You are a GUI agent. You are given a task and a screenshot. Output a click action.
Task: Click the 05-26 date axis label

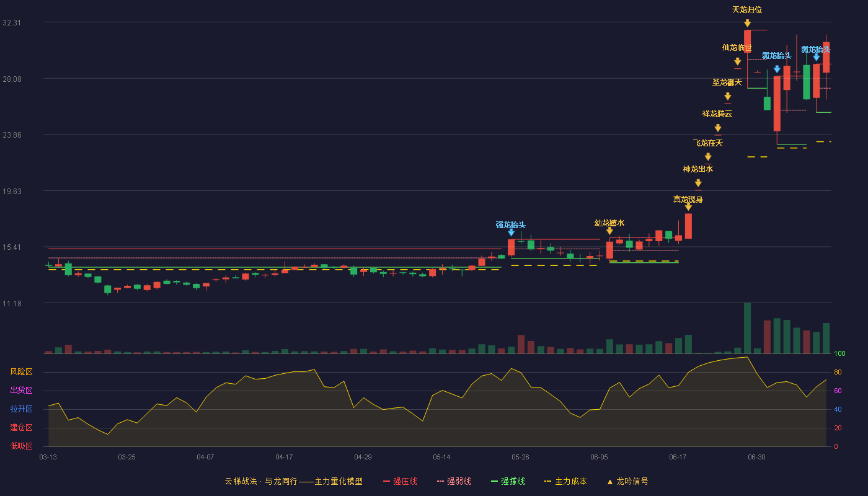click(520, 457)
